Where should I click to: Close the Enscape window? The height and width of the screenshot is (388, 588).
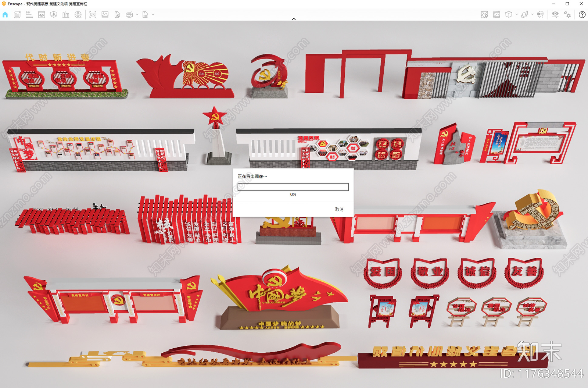pos(581,4)
